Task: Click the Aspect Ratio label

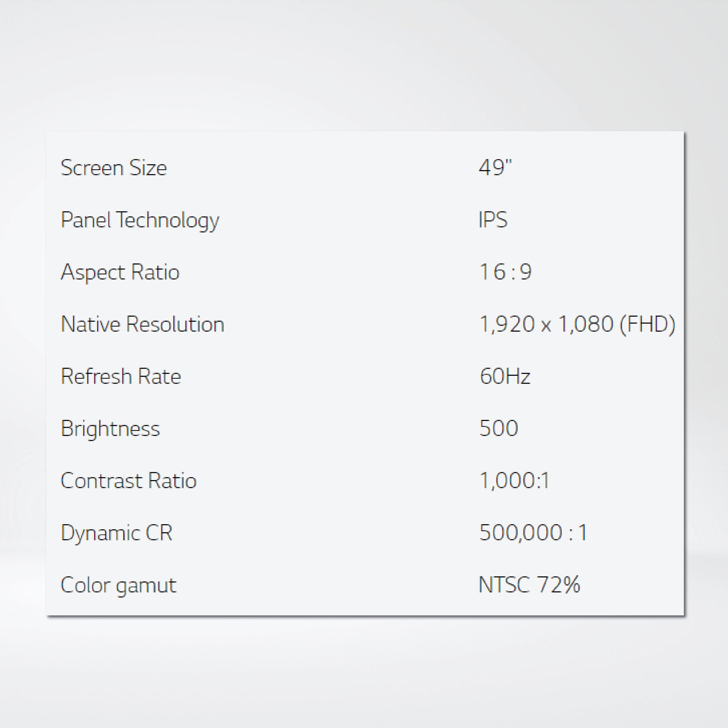Action: (x=120, y=272)
